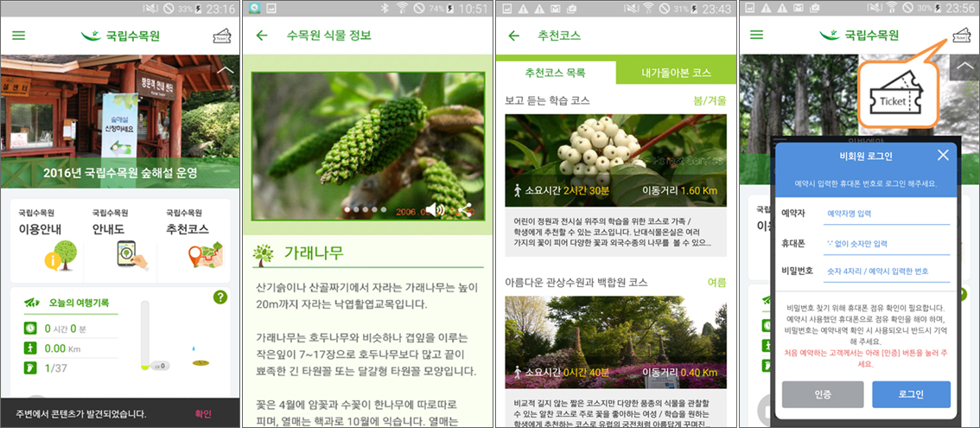Tap 오늘의 여행기록 airplane header icon
Image resolution: width=980 pixels, height=428 pixels.
coord(32,303)
